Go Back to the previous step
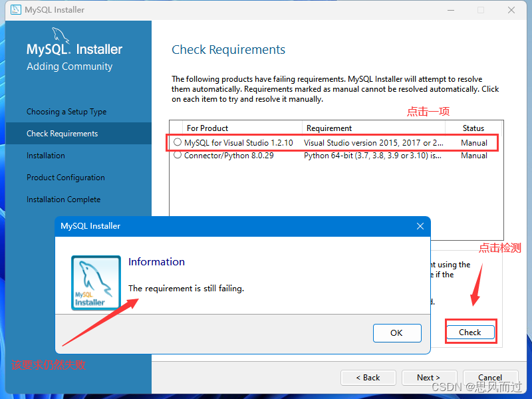The height and width of the screenshot is (399, 532). point(368,378)
